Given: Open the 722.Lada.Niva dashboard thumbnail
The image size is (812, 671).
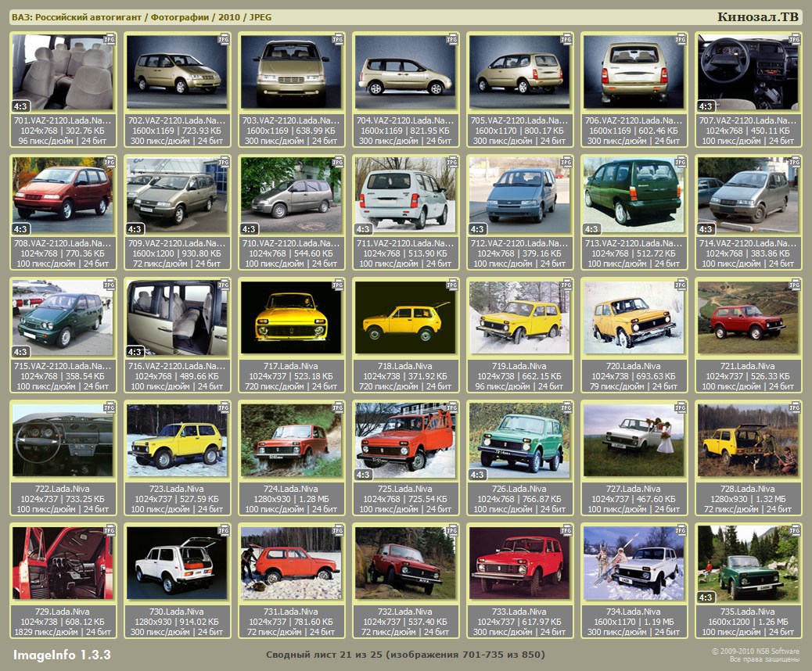Looking at the screenshot, I should click(x=63, y=440).
